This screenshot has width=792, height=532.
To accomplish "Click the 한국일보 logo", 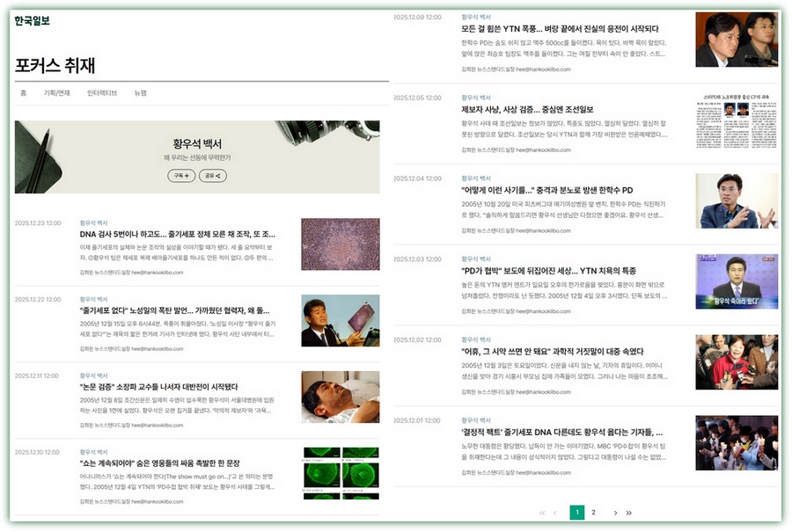I will click(x=33, y=20).
